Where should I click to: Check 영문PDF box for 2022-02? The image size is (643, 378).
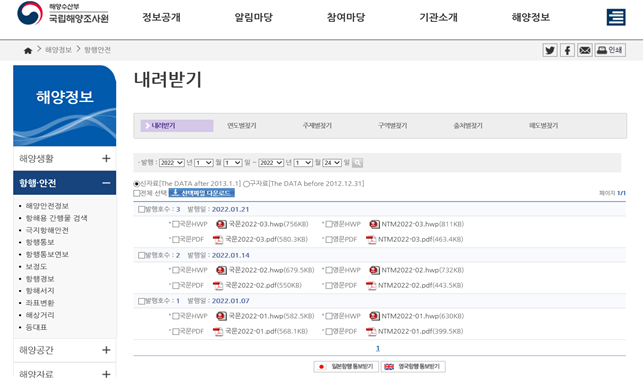[x=329, y=285]
